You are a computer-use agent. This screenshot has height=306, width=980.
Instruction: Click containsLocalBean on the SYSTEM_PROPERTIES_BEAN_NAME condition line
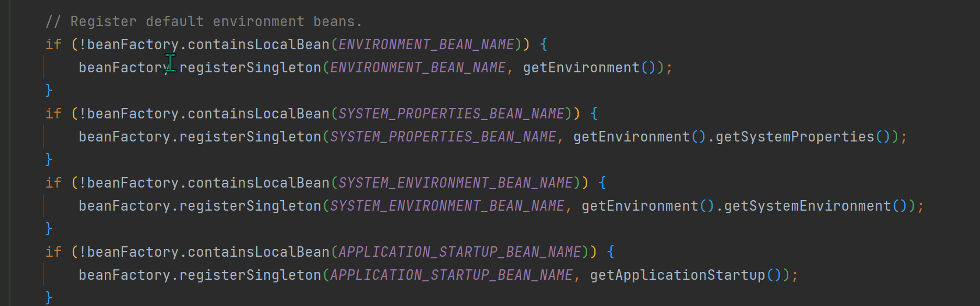tap(259, 114)
